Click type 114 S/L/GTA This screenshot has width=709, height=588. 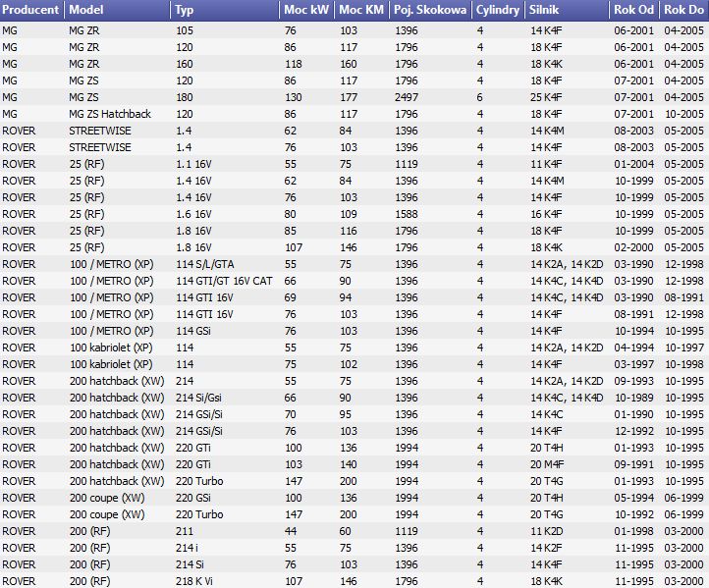click(205, 264)
